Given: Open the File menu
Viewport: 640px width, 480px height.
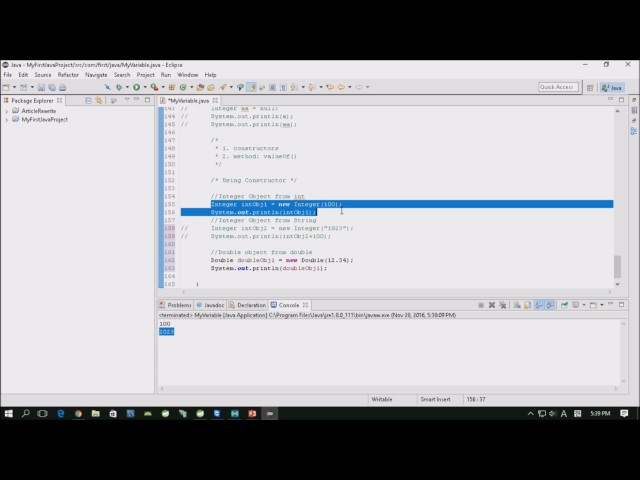Looking at the screenshot, I should tap(7, 75).
